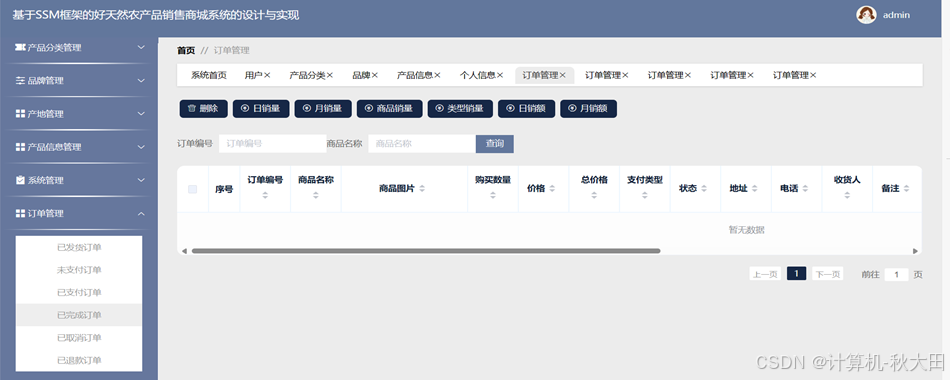Expand 品牌管理 using its chevron
Image resolution: width=950 pixels, height=380 pixels.
click(x=141, y=81)
